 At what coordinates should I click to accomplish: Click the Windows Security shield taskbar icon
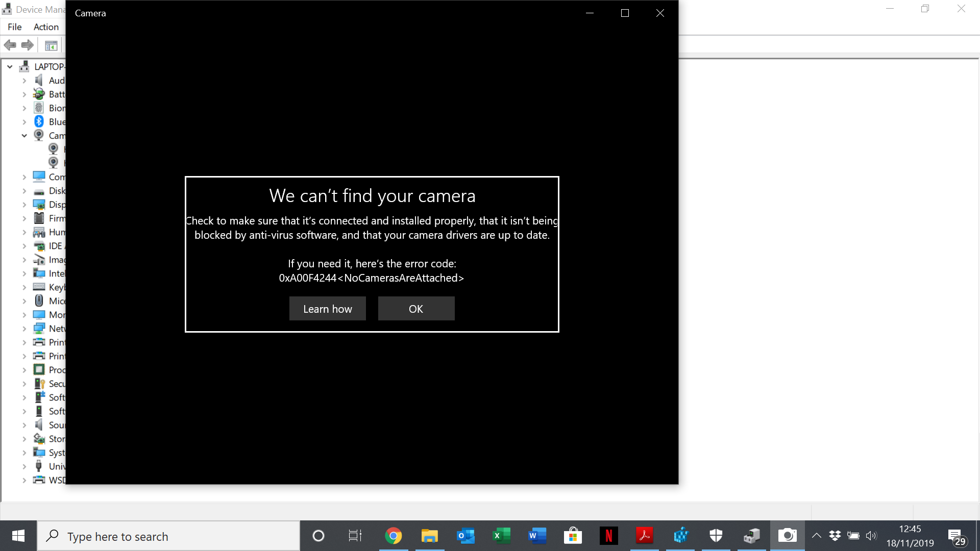click(716, 536)
